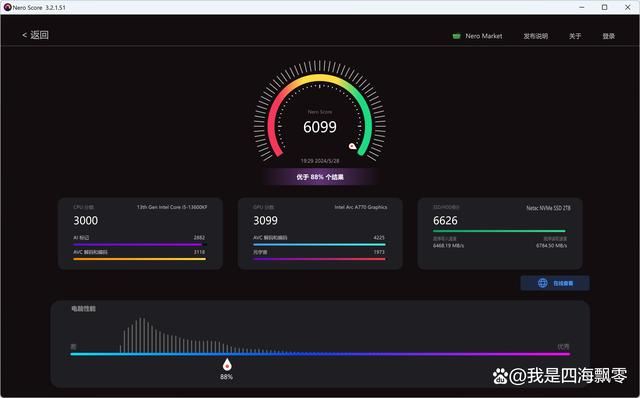This screenshot has width=640, height=398.
Task: Maximize the Nero Score window
Action: 604,7
